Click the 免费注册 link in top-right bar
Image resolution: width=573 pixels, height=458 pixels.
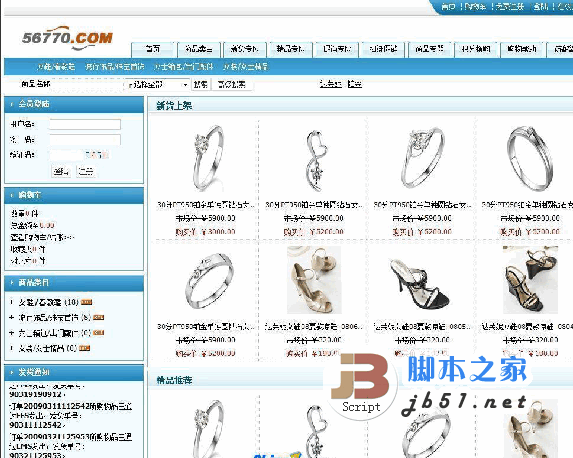[509, 7]
